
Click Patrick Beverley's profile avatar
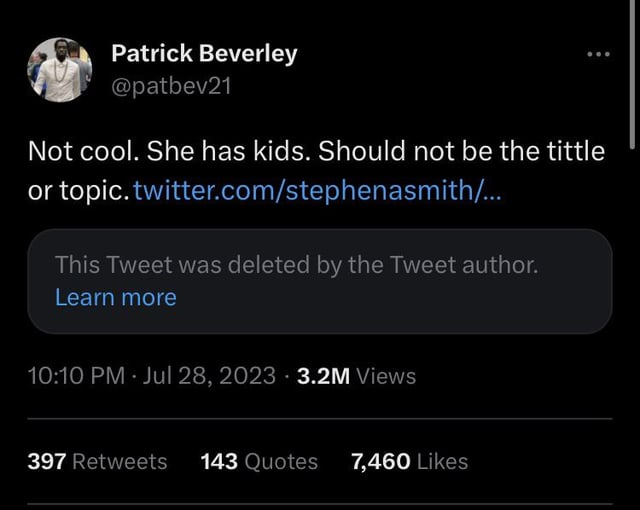click(x=59, y=71)
